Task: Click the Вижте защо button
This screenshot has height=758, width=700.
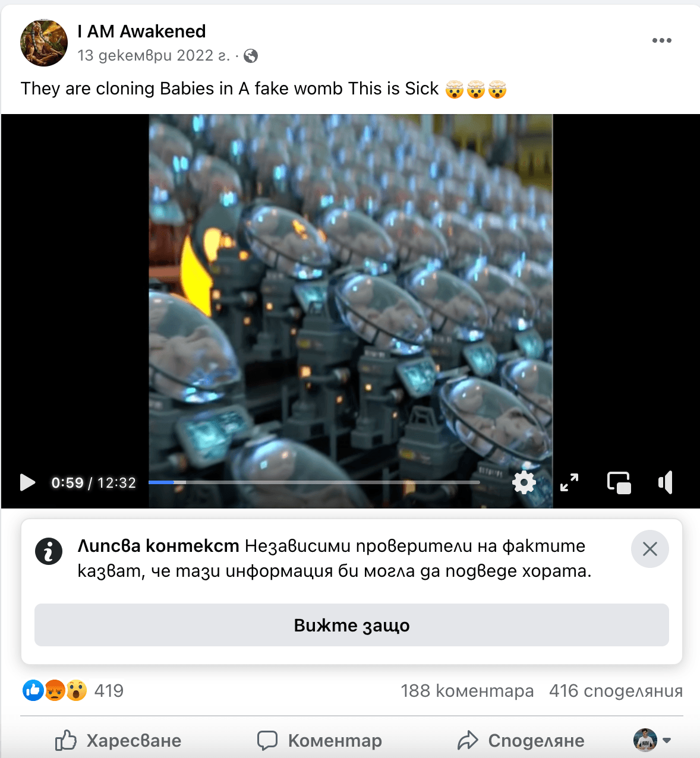Action: click(352, 625)
